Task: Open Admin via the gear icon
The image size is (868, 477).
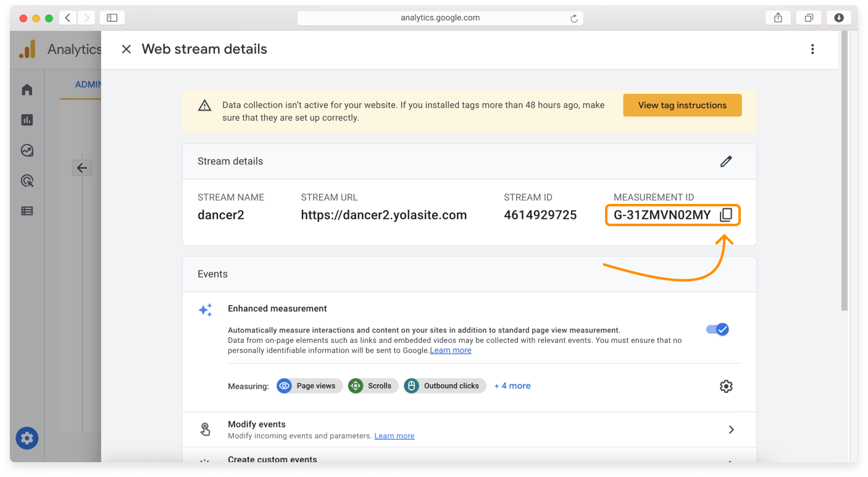Action: (x=27, y=438)
